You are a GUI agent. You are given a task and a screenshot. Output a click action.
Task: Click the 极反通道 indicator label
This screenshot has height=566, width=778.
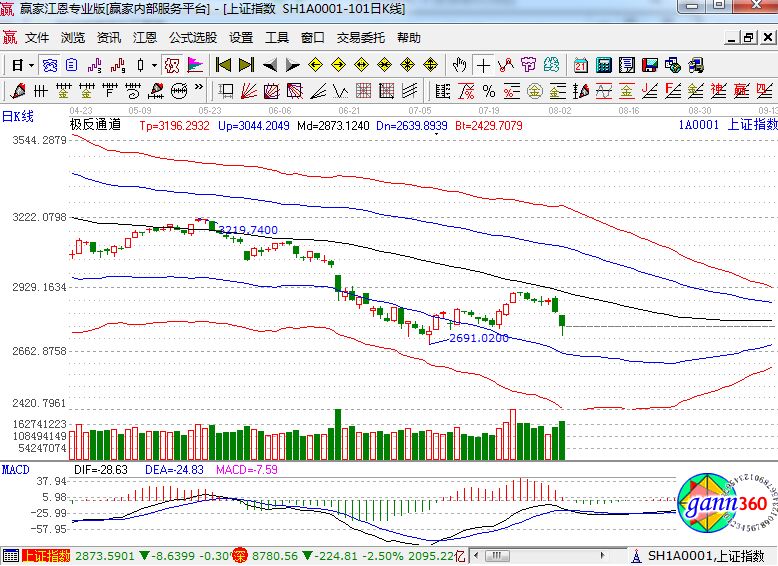[x=95, y=125]
